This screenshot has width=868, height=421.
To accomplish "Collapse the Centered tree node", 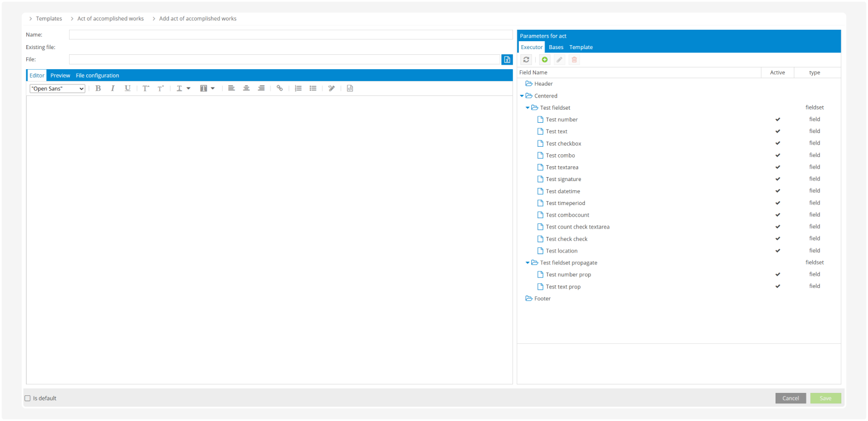I will click(x=522, y=96).
